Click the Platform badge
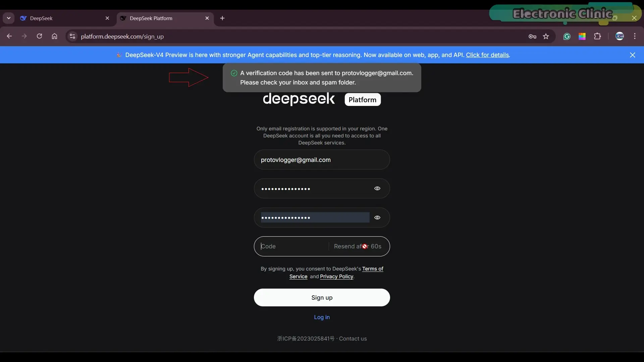The height and width of the screenshot is (362, 644). click(x=363, y=100)
